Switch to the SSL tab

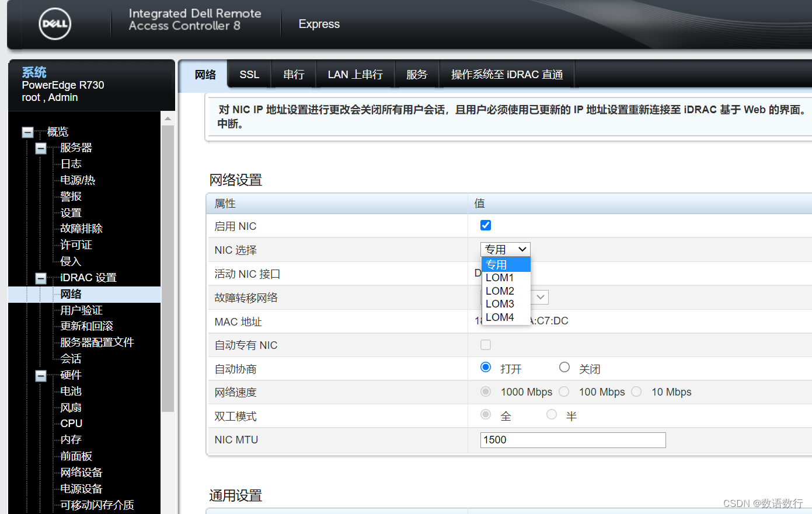click(x=249, y=74)
